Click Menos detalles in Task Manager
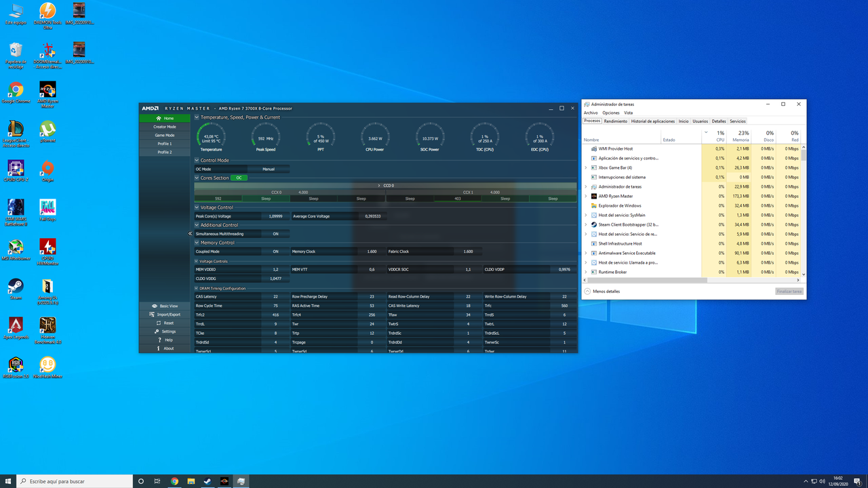Viewport: 868px width, 488px height. pyautogui.click(x=601, y=291)
